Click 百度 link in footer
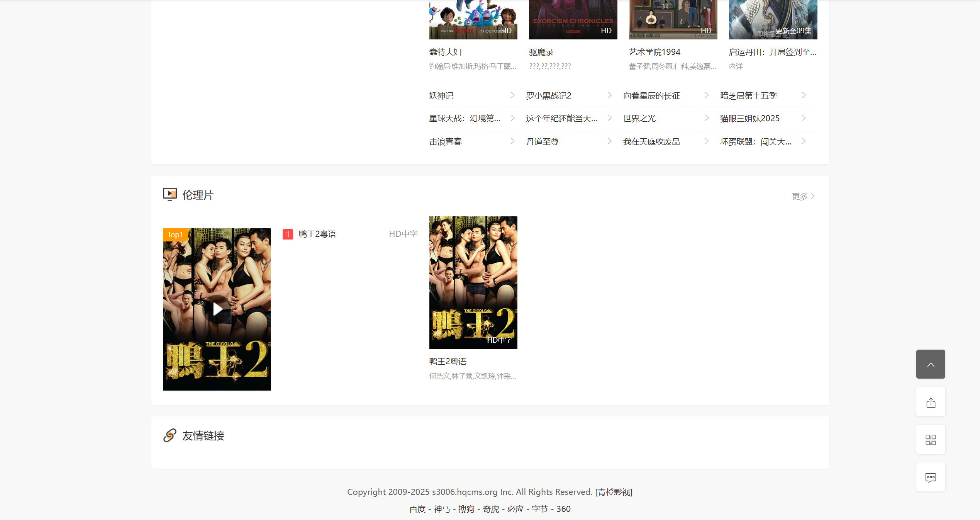 (417, 509)
